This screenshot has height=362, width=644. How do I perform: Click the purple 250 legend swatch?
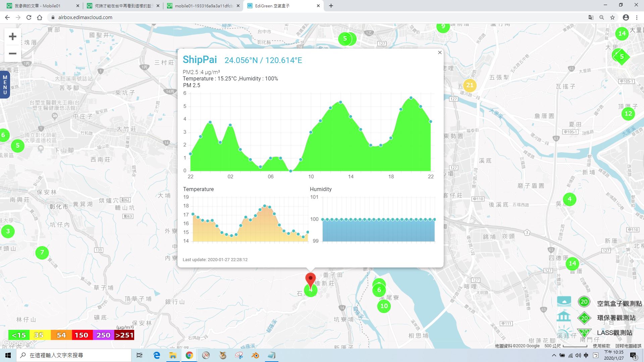(103, 335)
